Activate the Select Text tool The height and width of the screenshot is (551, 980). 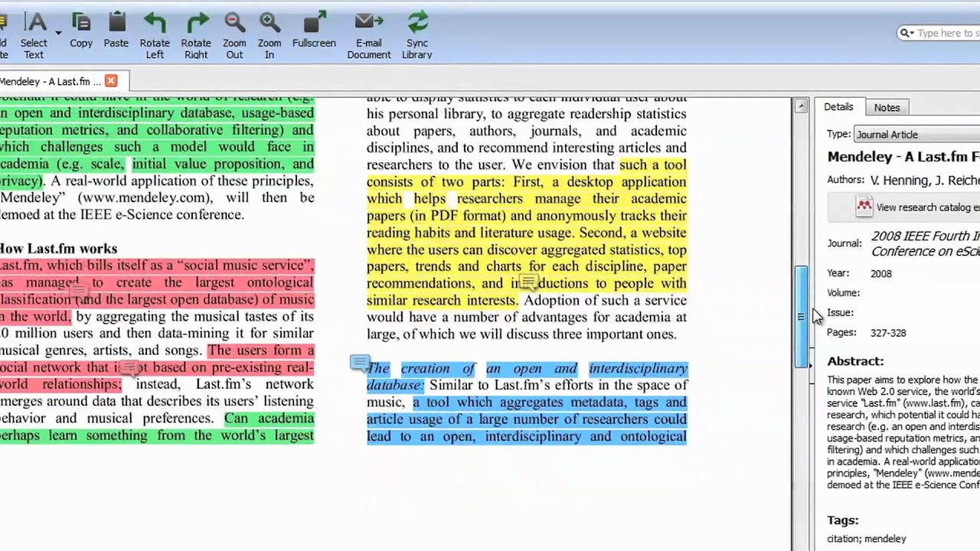click(x=34, y=35)
